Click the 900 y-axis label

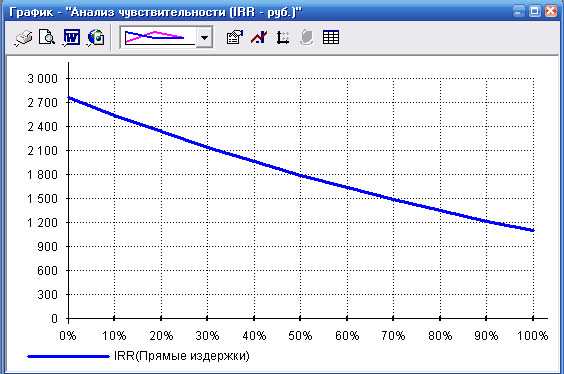[x=47, y=247]
